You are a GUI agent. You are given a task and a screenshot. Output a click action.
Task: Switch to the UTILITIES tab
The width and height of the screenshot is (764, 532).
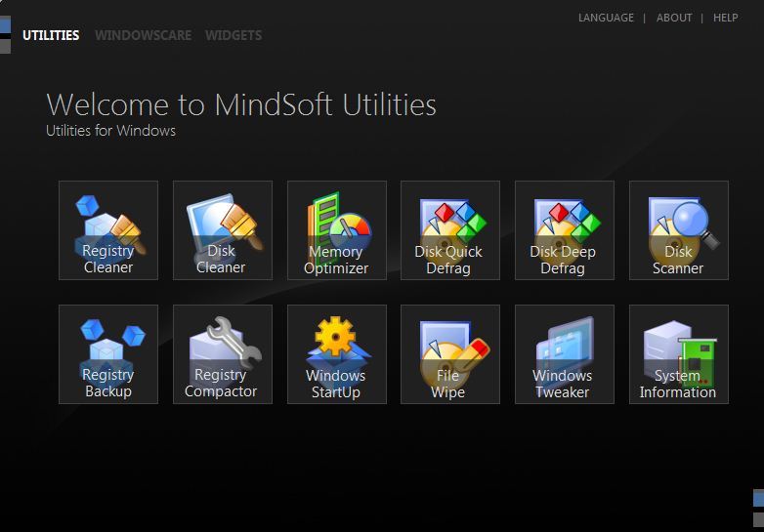[51, 35]
